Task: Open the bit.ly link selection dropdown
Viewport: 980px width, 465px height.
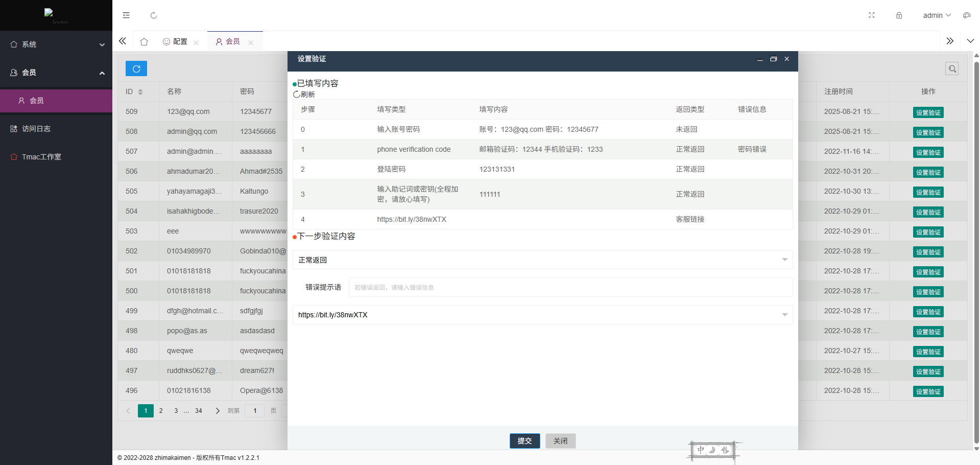Action: coord(542,315)
